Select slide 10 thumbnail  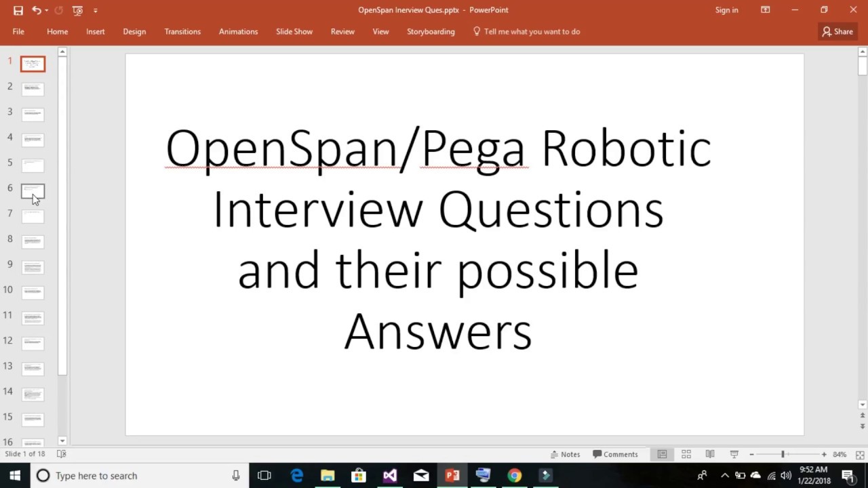click(x=33, y=292)
